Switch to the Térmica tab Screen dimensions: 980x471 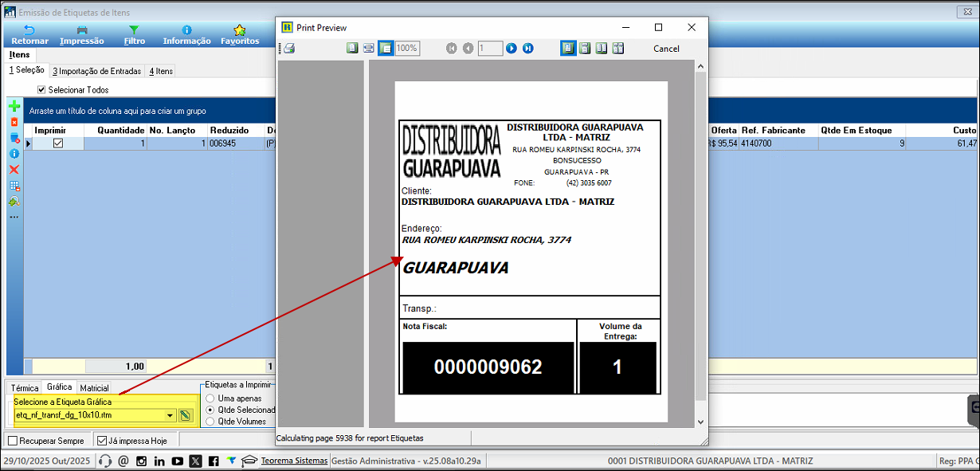24,387
